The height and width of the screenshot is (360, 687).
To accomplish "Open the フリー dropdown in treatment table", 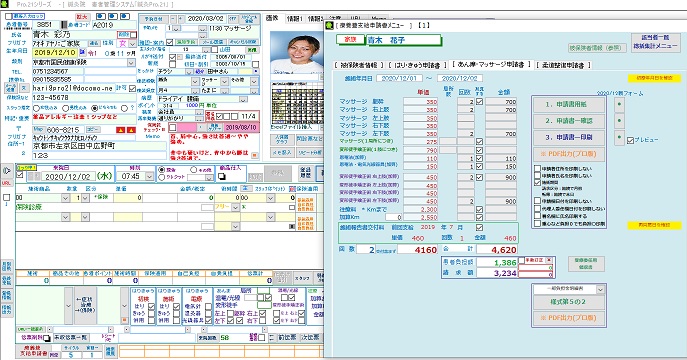I will click(236, 207).
